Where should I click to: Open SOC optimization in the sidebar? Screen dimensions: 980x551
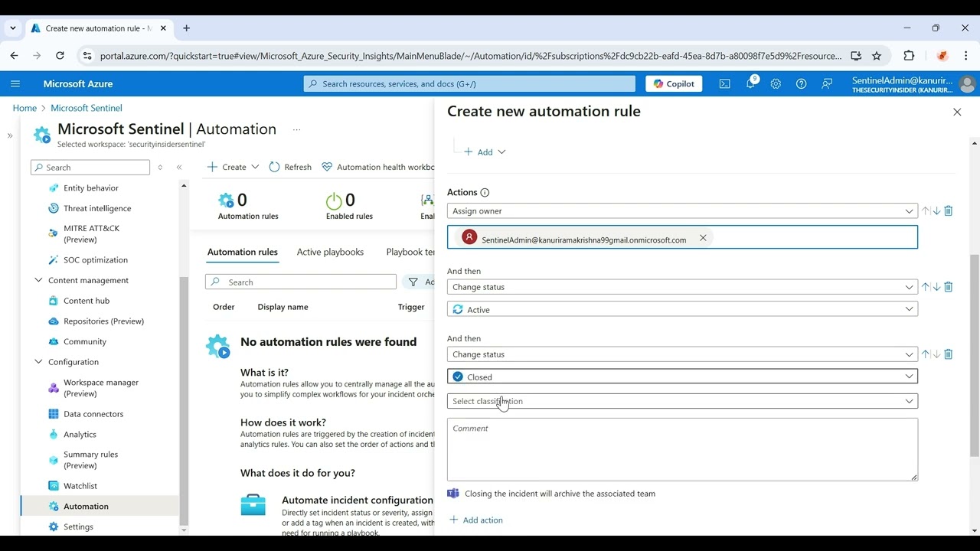(96, 260)
